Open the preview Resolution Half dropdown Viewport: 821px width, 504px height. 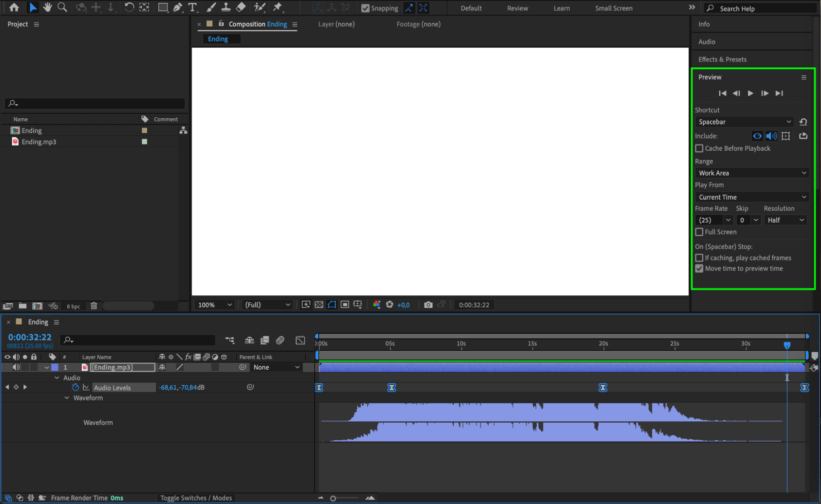pos(785,220)
